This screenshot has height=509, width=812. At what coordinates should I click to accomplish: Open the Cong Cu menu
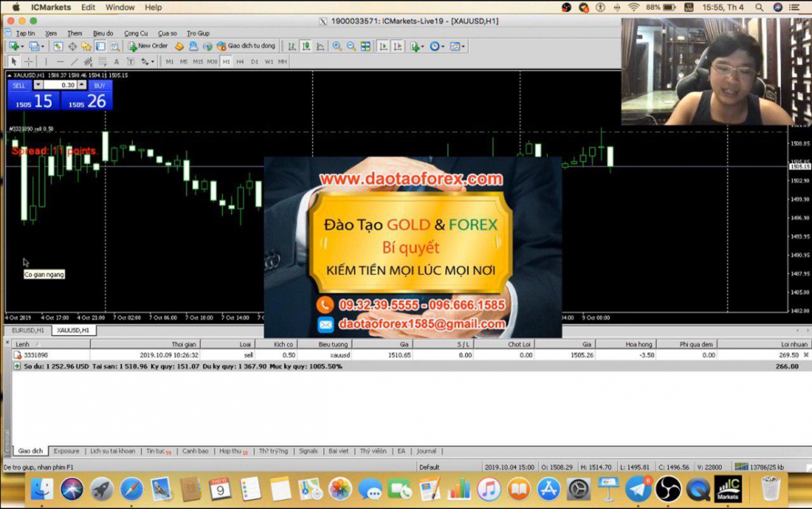click(x=136, y=33)
